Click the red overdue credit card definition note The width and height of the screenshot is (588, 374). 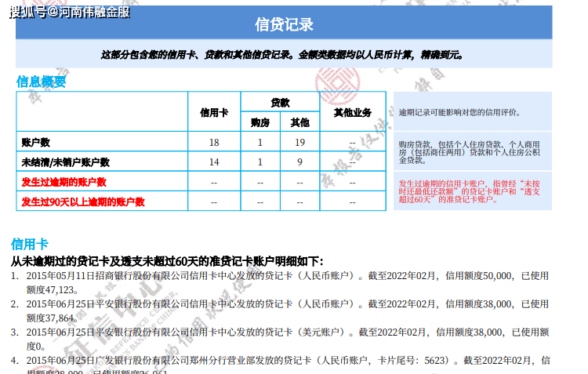(x=473, y=191)
